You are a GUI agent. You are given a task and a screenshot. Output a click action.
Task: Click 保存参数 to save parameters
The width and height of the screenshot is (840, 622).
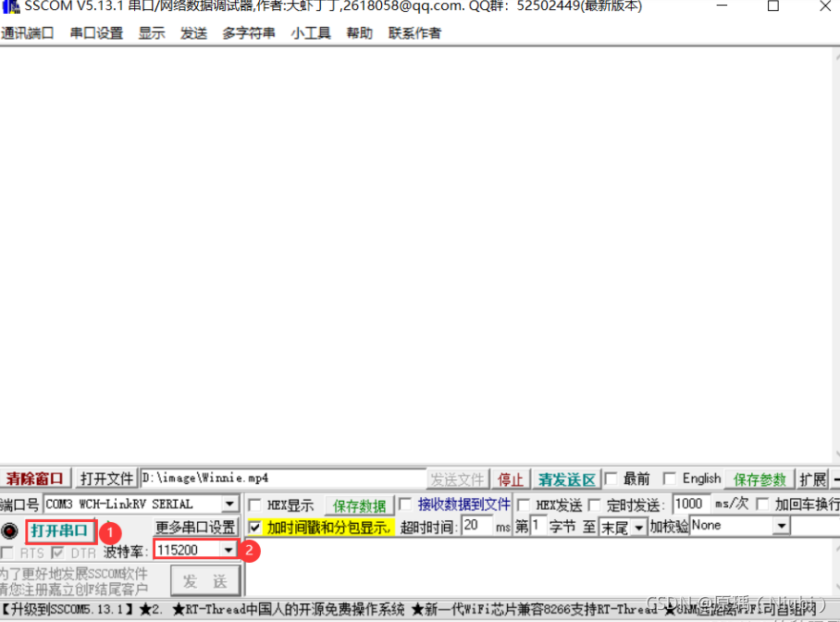click(759, 479)
